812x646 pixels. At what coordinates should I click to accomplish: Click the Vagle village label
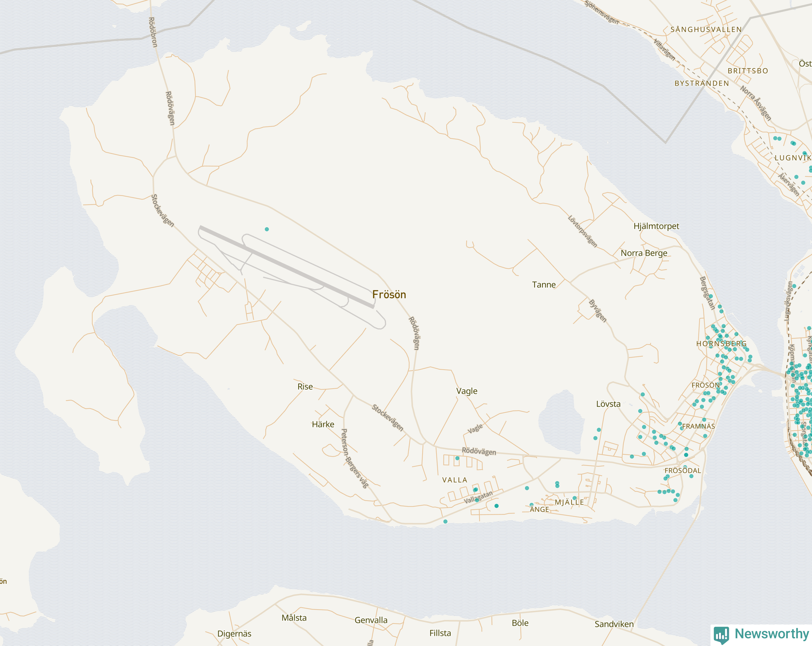tap(467, 391)
